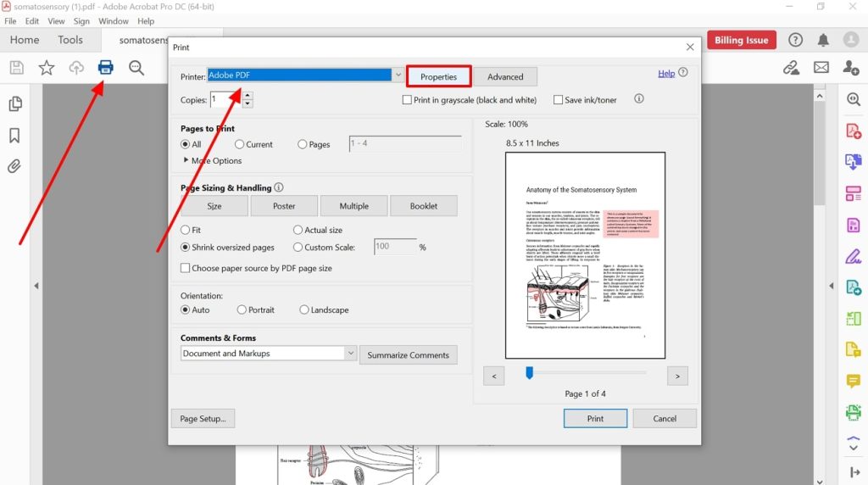This screenshot has height=485, width=868.
Task: Open the Comments & Forms dropdown
Action: pos(351,353)
